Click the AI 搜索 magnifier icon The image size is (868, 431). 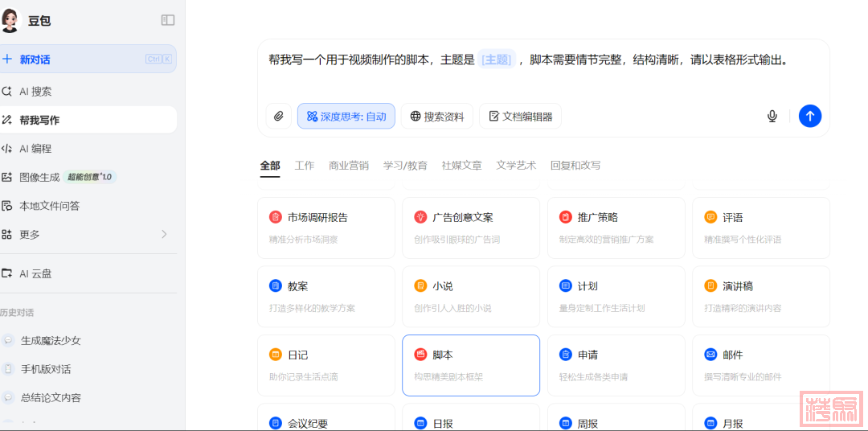(x=6, y=92)
